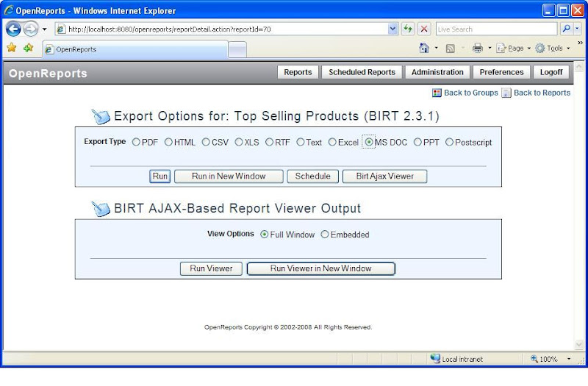Open the Administration navigation tab

[x=437, y=72]
